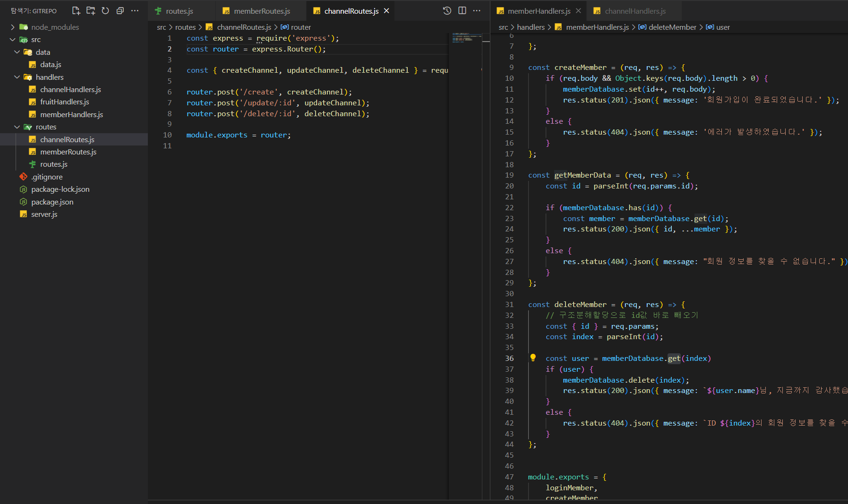Split the editor to the right
The image size is (848, 504).
tap(462, 10)
